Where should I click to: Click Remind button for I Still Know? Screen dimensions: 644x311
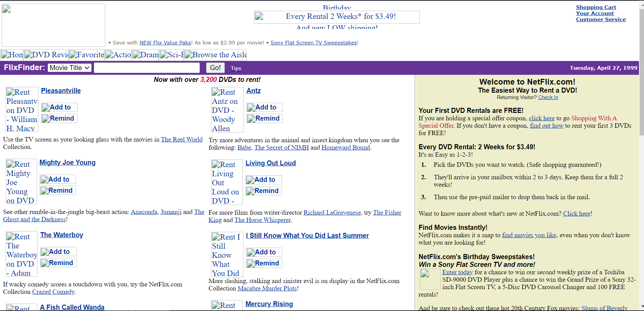264,263
